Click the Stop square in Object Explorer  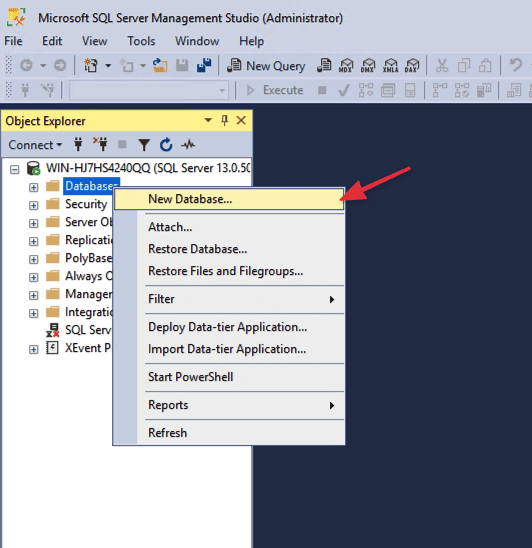pos(122,144)
